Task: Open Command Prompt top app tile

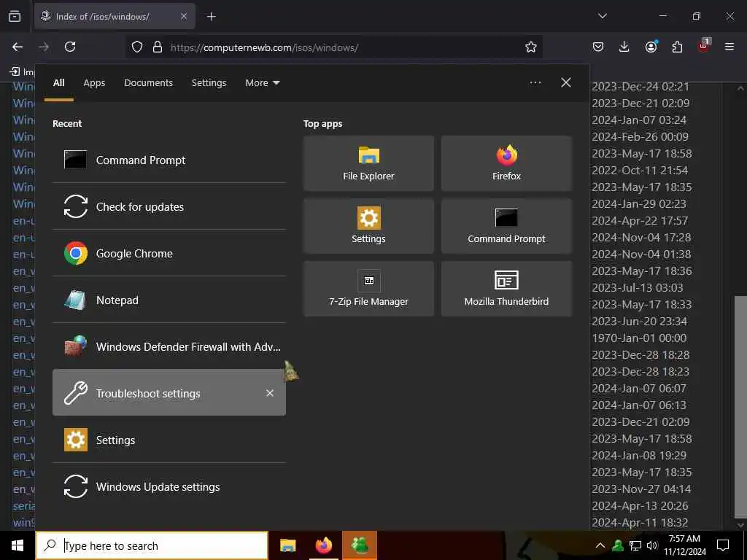Action: (506, 226)
